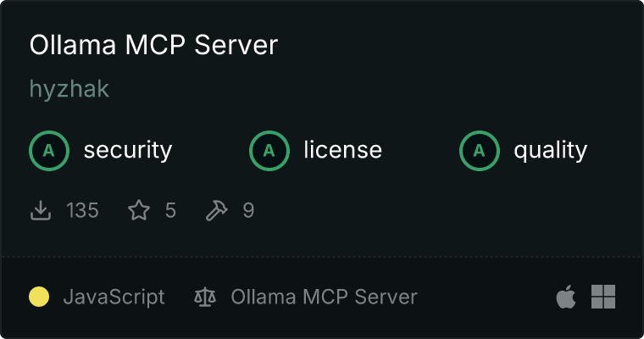Viewport: 644px width, 339px height.
Task: Click the hammer tools icon
Action: (216, 210)
